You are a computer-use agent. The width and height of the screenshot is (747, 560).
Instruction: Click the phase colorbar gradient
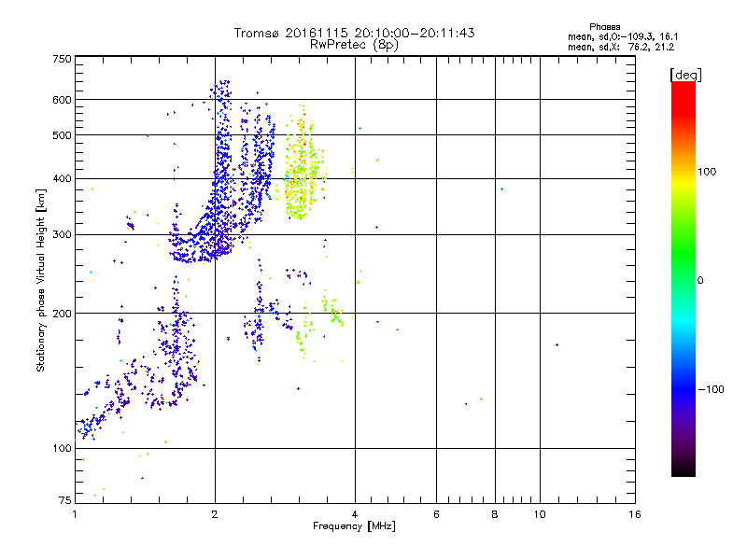(684, 278)
